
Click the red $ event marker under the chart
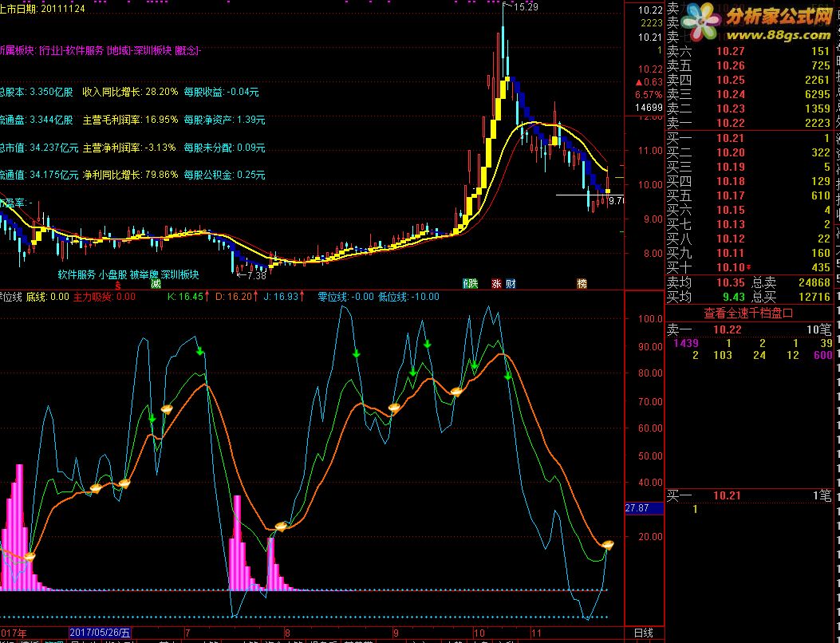pyautogui.click(x=117, y=285)
